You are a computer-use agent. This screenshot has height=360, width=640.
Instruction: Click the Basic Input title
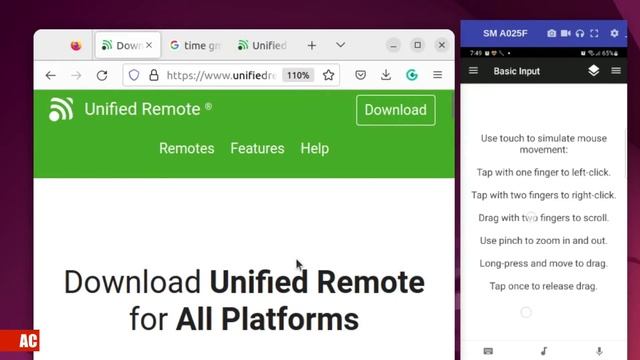click(516, 71)
